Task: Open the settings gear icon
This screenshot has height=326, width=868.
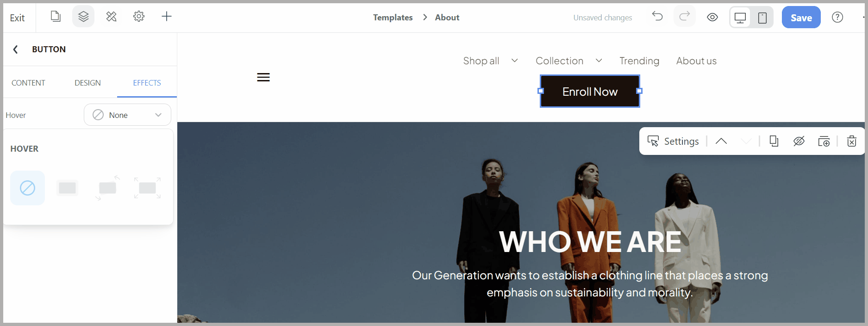Action: click(139, 17)
